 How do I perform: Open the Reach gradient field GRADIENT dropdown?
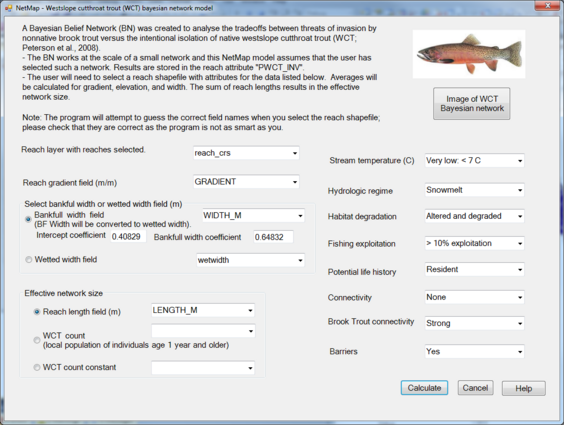(246, 182)
